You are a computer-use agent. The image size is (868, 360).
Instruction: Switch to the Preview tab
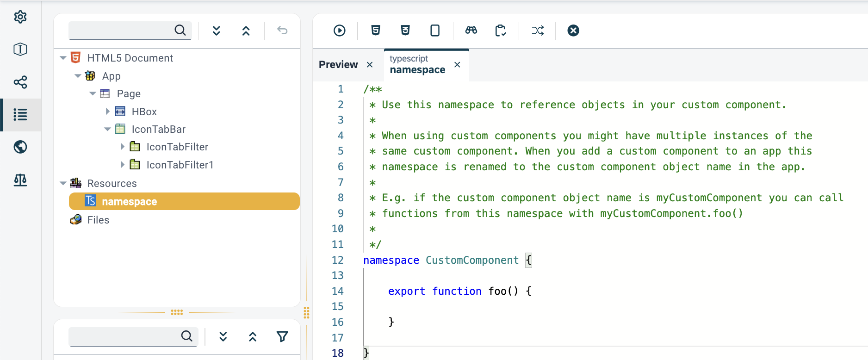pos(338,65)
